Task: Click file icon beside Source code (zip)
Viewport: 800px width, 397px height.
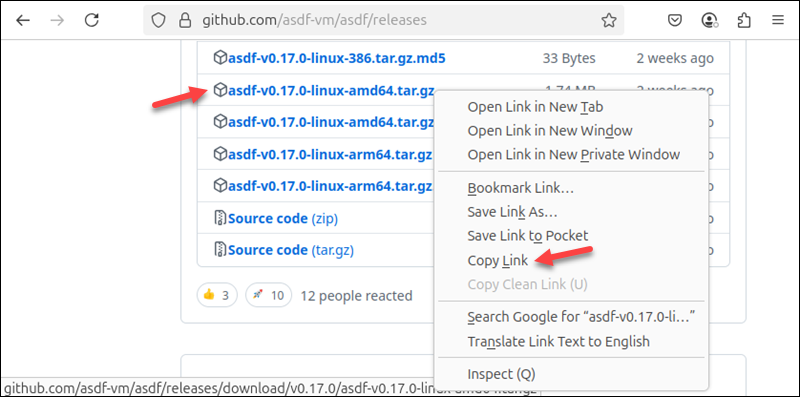Action: coord(219,218)
